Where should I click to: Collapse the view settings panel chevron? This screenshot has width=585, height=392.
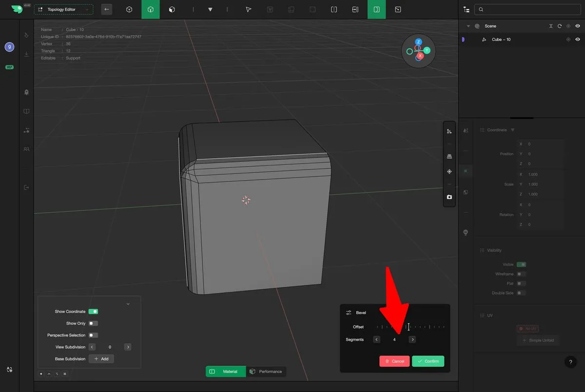tap(128, 304)
